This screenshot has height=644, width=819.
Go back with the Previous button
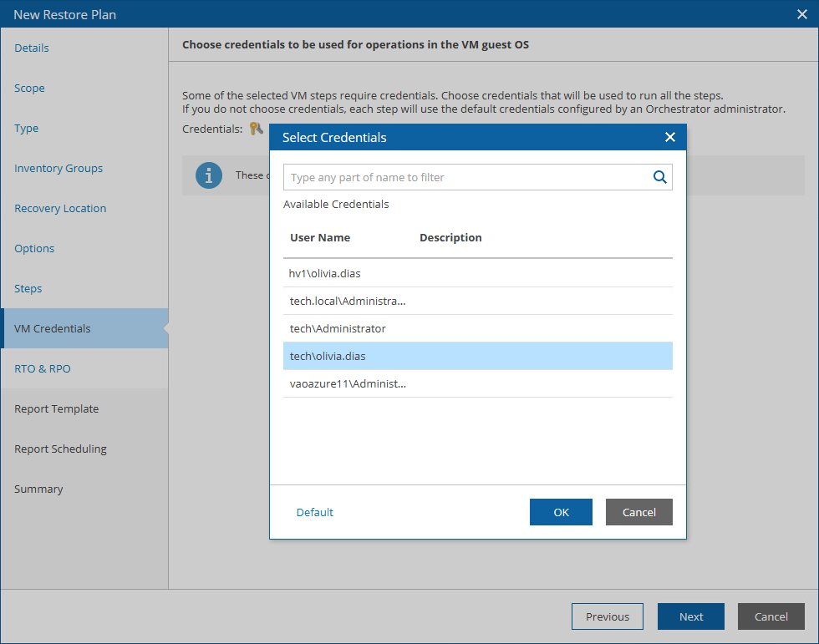tap(607, 616)
